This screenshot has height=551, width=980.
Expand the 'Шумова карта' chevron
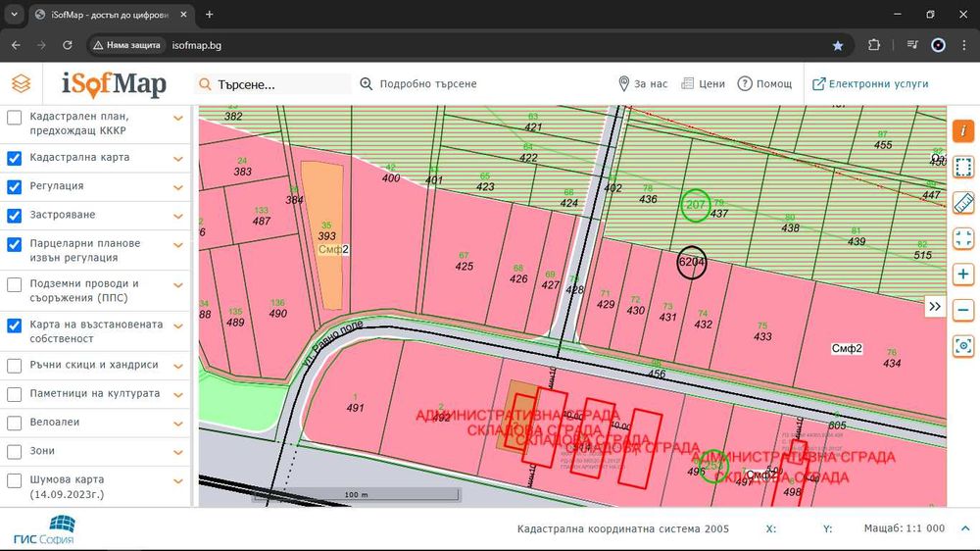(178, 481)
